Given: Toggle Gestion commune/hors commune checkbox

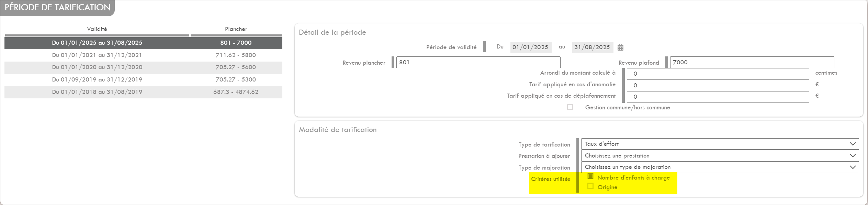Looking at the screenshot, I should coord(570,107).
